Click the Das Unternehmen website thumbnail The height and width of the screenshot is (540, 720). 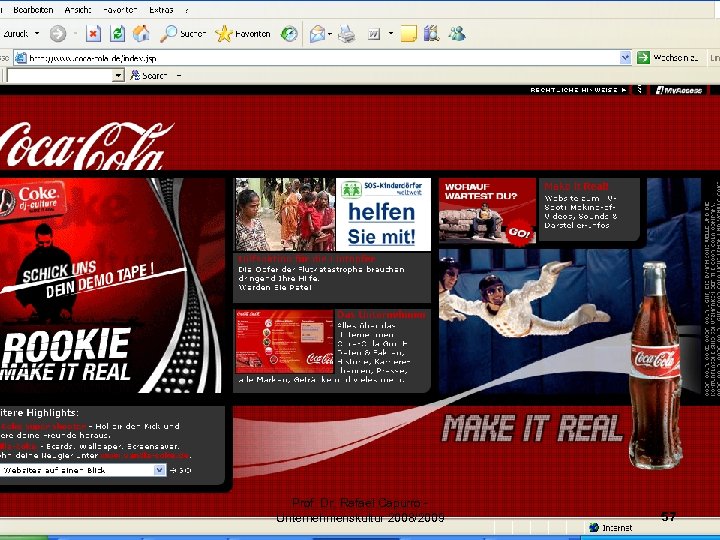[284, 342]
